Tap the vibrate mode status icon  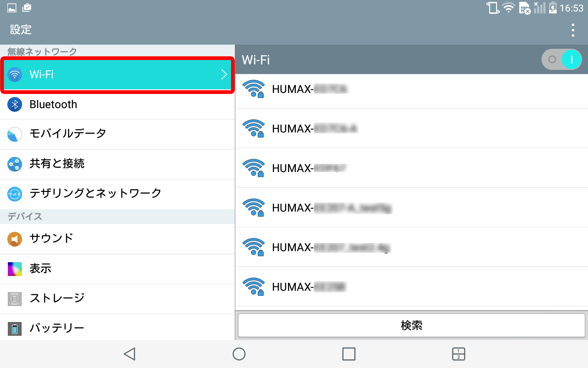click(x=493, y=7)
